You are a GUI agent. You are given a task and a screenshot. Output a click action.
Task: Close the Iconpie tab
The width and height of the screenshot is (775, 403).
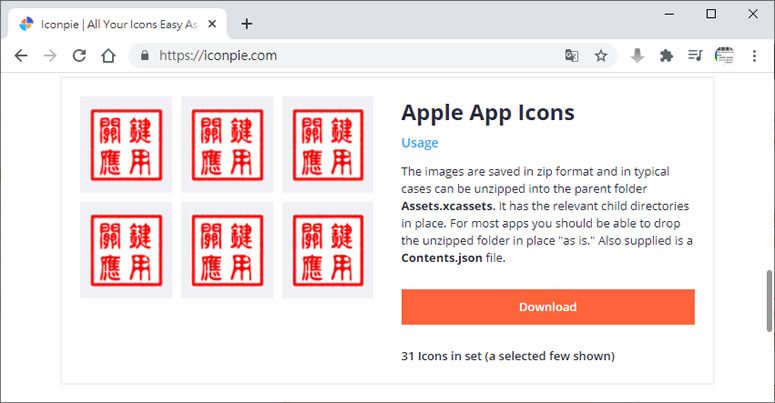(x=212, y=24)
